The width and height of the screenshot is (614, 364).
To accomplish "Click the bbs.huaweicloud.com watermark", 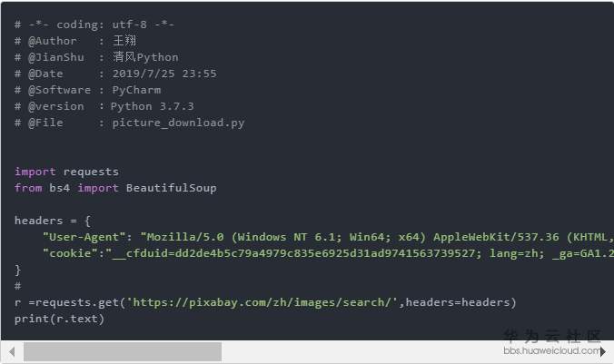I will pos(551,350).
